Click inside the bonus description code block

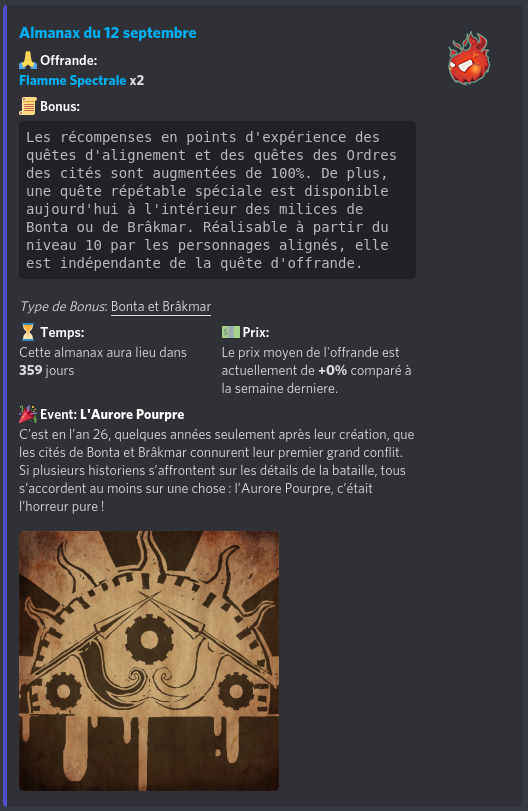217,200
